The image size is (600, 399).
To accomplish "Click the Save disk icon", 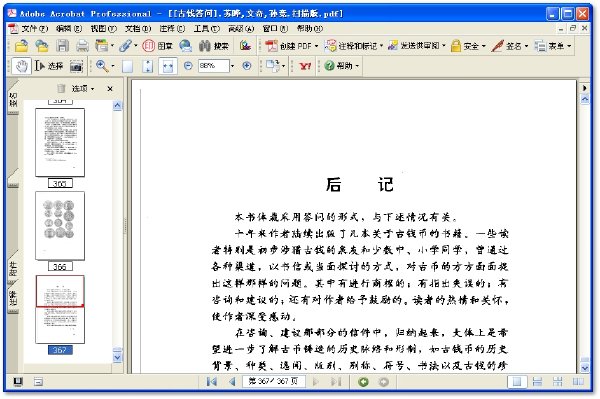I will pos(62,46).
